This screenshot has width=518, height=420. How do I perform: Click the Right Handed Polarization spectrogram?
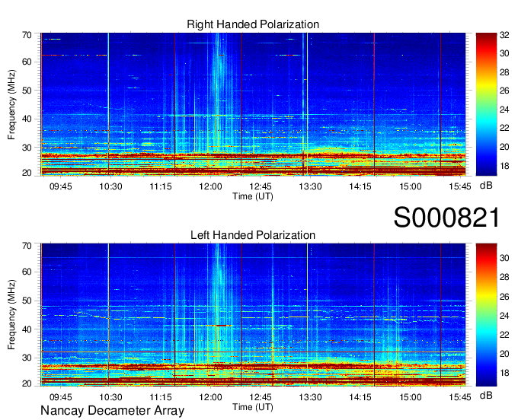[x=253, y=104]
